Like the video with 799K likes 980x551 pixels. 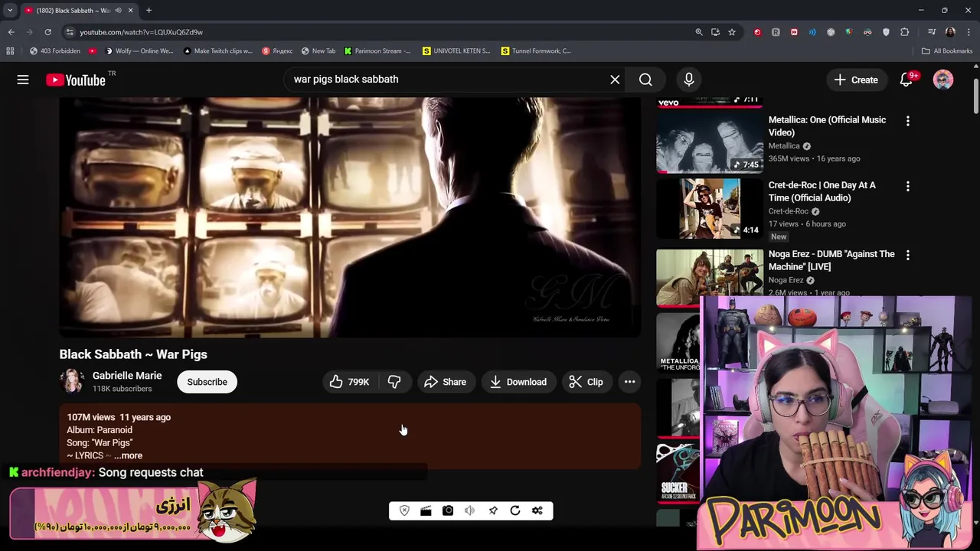click(350, 382)
